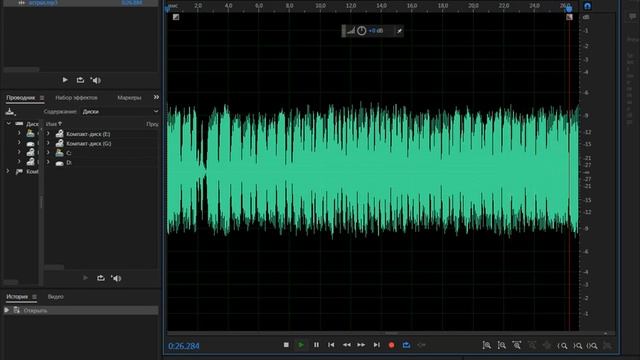Start playback with the green Play button

pyautogui.click(x=301, y=345)
